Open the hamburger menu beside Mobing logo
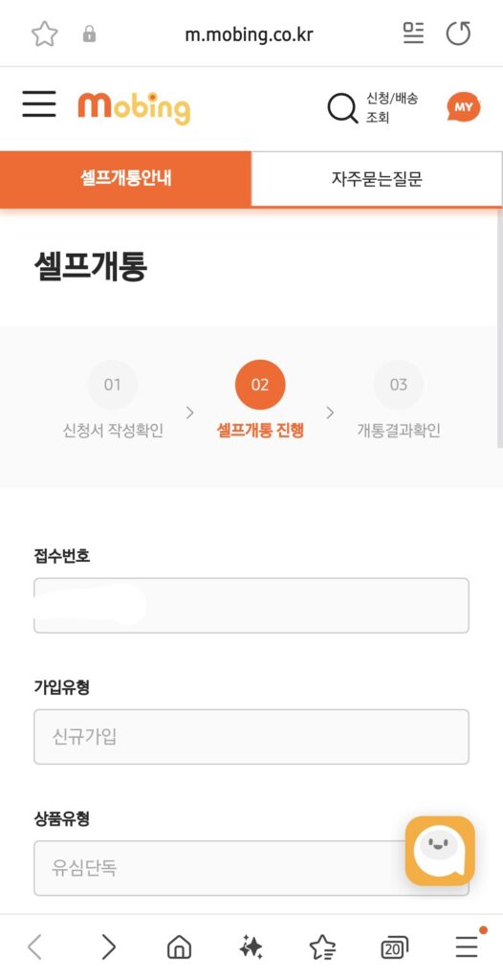This screenshot has height=980, width=503. [x=39, y=103]
